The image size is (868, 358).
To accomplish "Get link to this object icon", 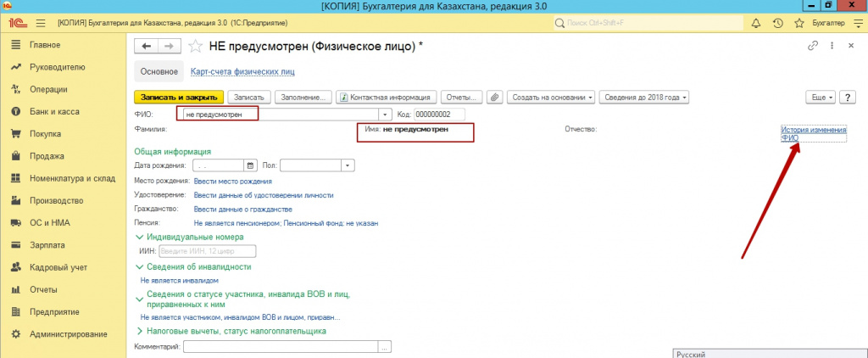I will [813, 46].
